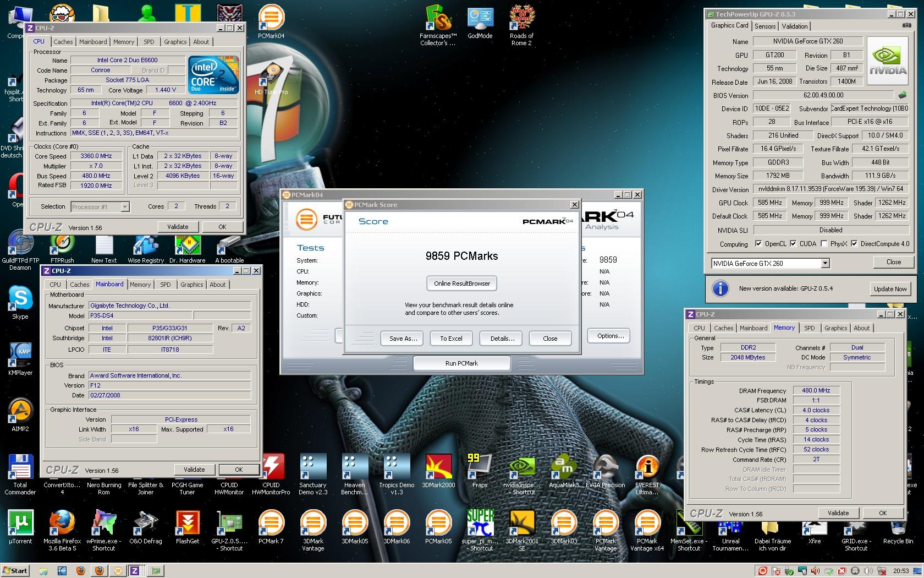Click the NVIDIA logo in GPU-Z

click(x=888, y=61)
